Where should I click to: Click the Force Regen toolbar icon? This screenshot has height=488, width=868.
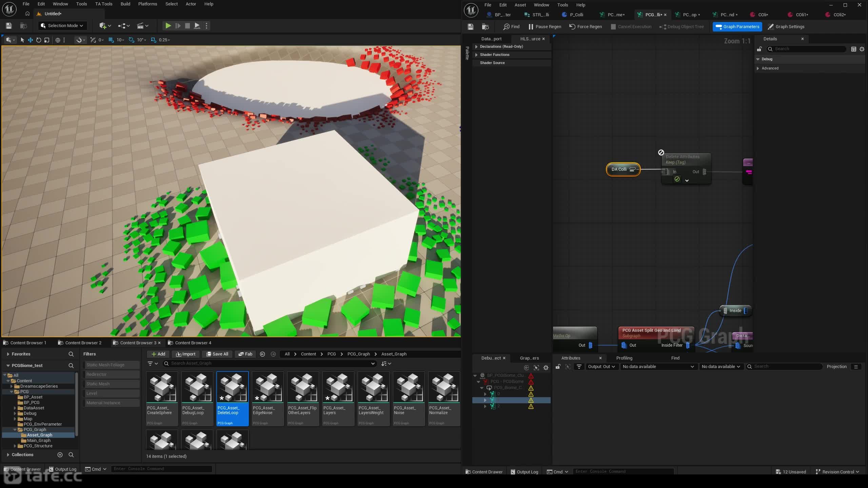point(572,26)
